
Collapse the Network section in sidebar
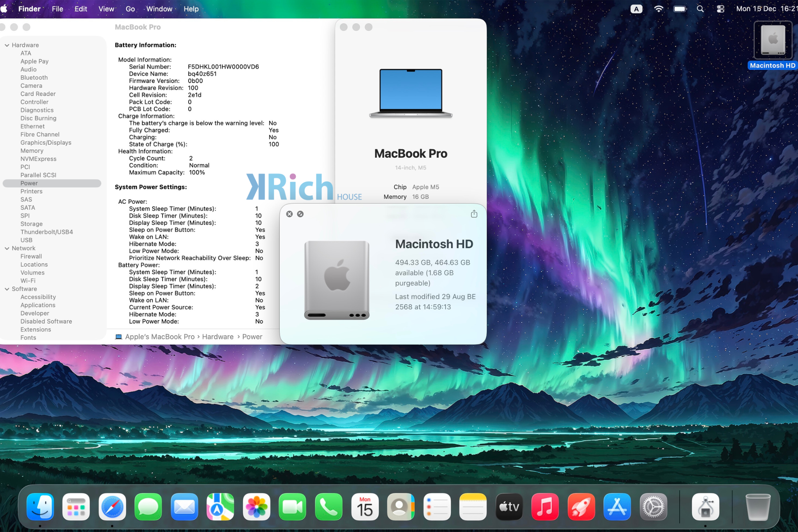click(x=7, y=248)
